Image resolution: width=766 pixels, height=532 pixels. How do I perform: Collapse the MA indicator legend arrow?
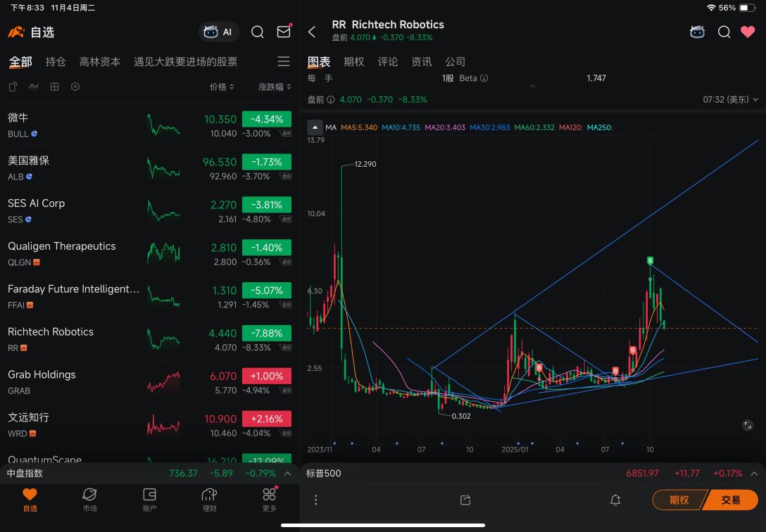(314, 127)
